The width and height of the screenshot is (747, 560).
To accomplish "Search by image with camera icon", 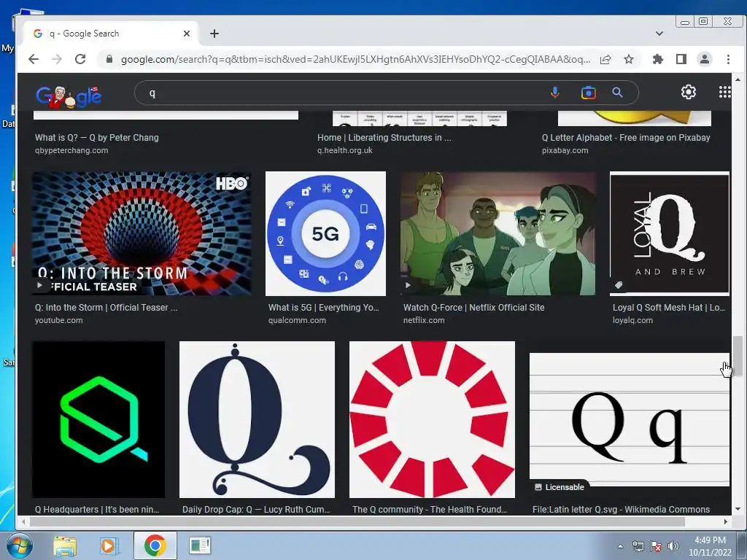I will click(589, 93).
